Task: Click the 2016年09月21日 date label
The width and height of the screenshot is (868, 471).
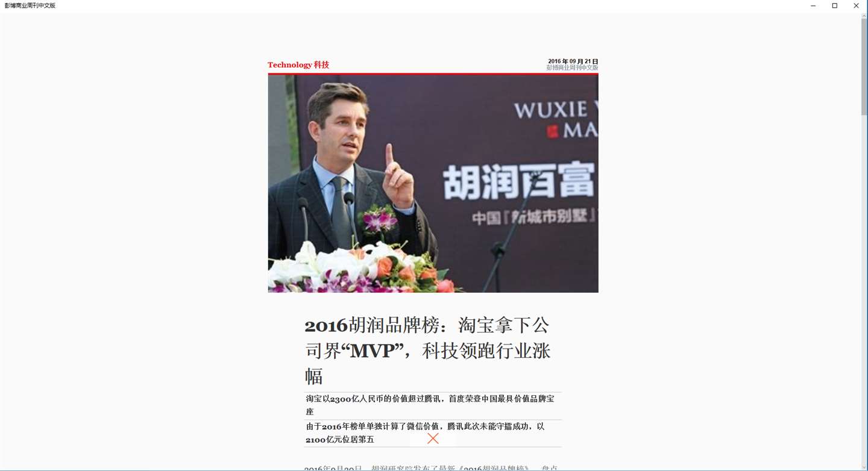Action: click(x=573, y=61)
